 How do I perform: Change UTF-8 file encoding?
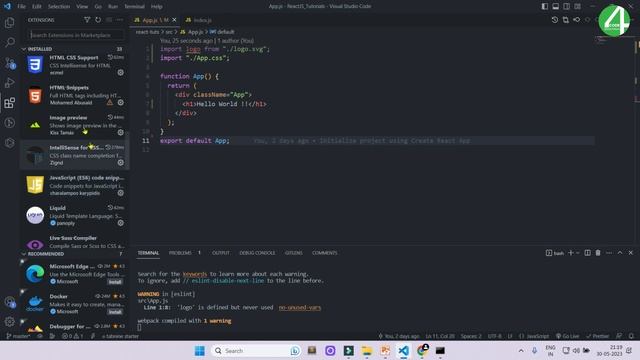[495, 336]
